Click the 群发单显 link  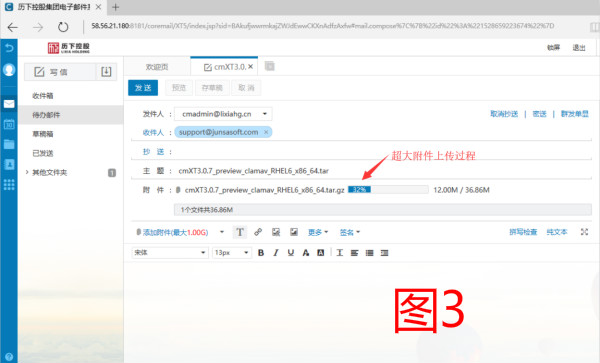575,114
